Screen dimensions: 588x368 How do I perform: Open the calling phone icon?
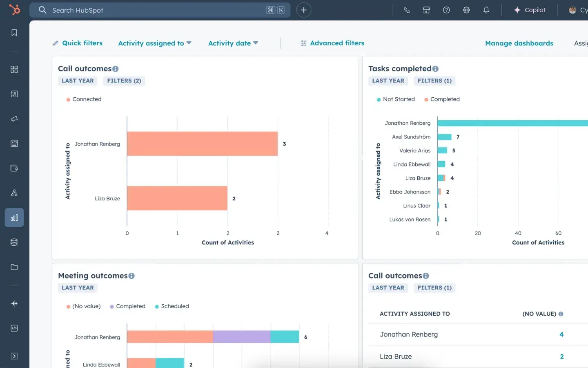(x=407, y=10)
